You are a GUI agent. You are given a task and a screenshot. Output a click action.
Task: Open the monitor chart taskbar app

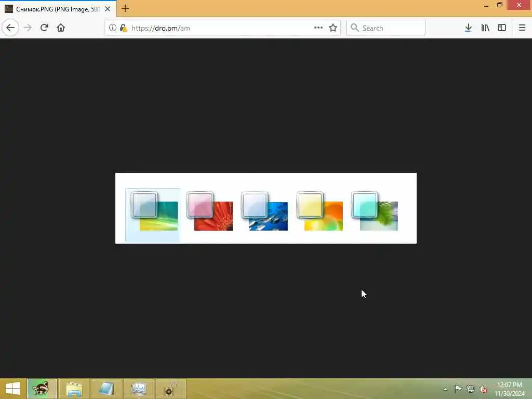[138, 389]
